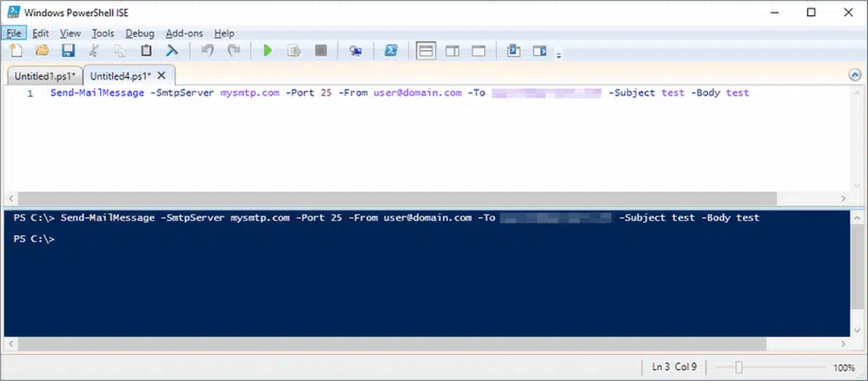Click user@domain.com in the script editor
This screenshot has width=868, height=381.
[x=417, y=93]
